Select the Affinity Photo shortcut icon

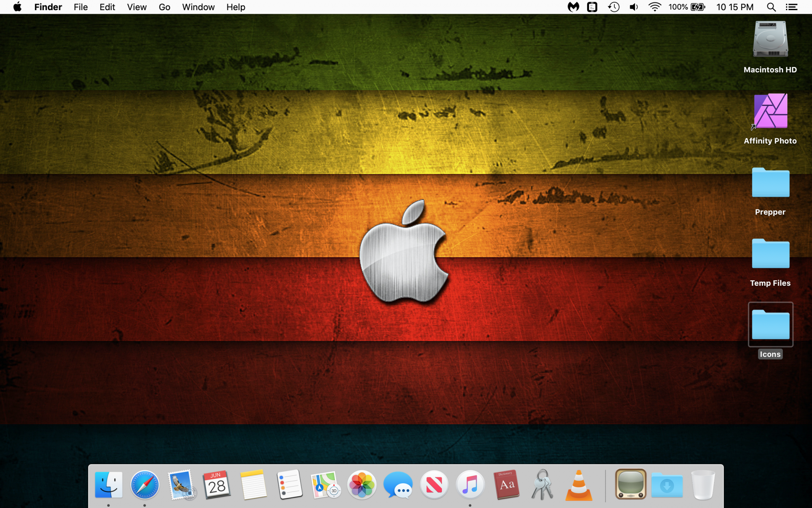(x=770, y=111)
